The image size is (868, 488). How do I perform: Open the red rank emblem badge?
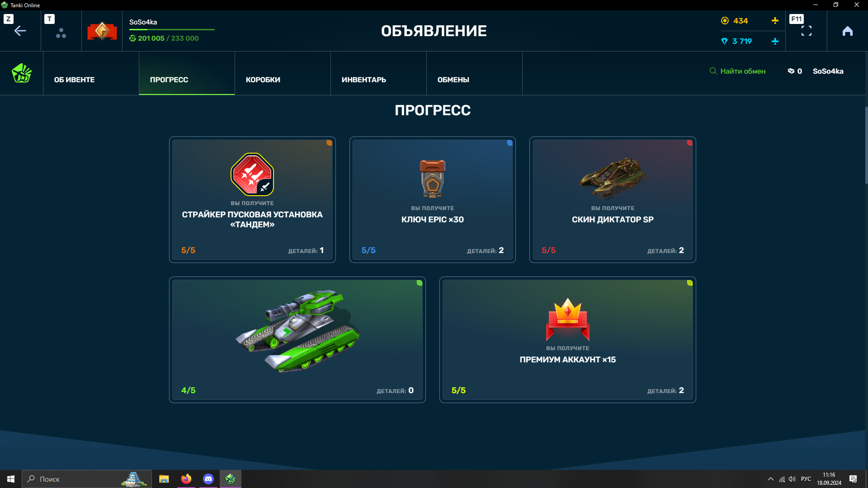[102, 31]
